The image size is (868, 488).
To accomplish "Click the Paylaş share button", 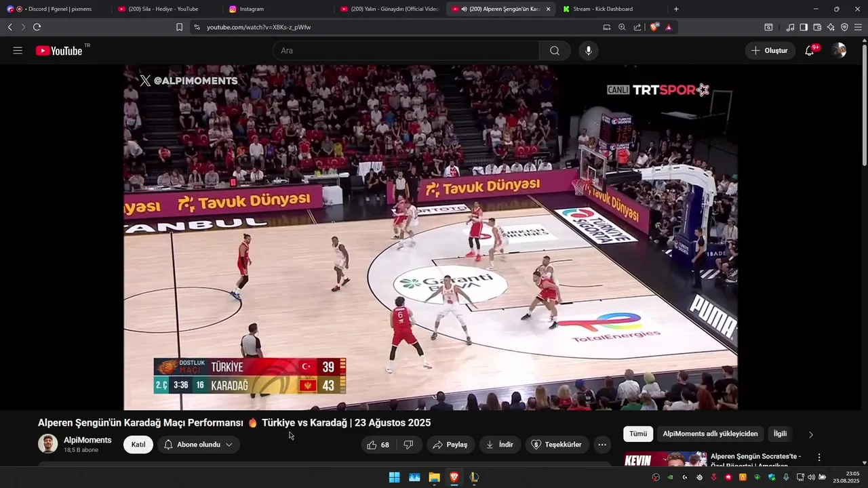I will (450, 445).
